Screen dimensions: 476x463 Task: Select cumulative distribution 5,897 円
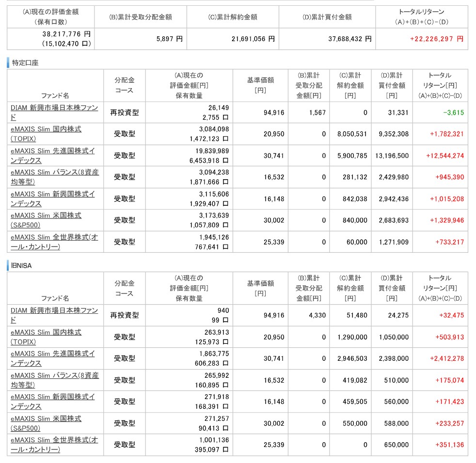(x=169, y=39)
